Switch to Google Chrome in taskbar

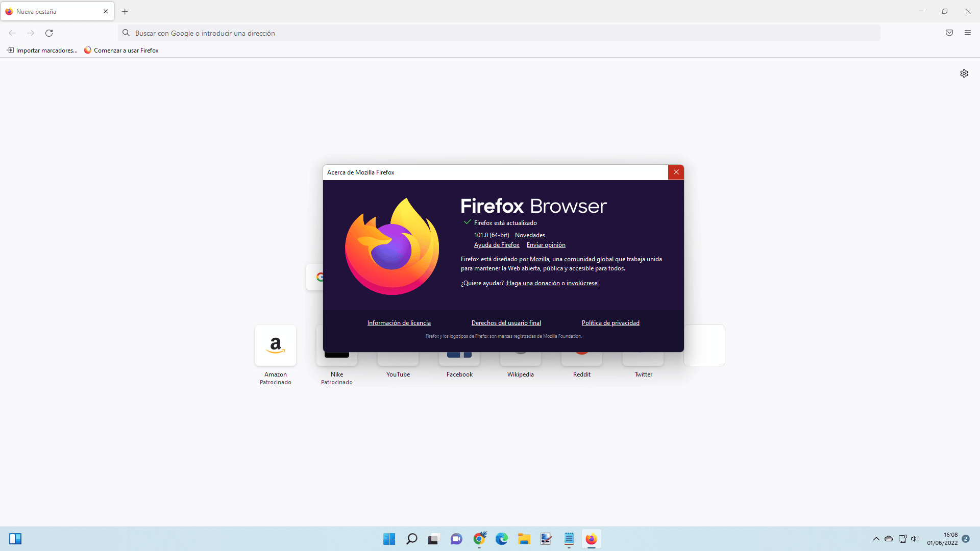click(x=479, y=539)
